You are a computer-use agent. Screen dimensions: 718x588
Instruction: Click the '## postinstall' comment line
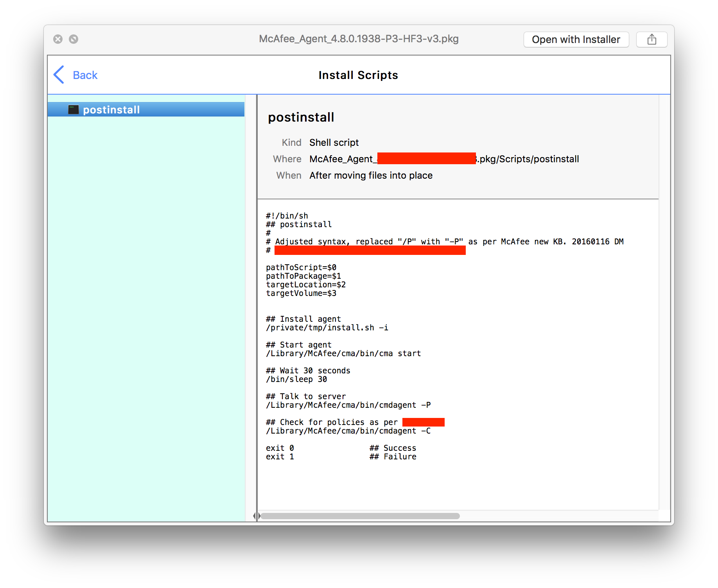point(299,224)
